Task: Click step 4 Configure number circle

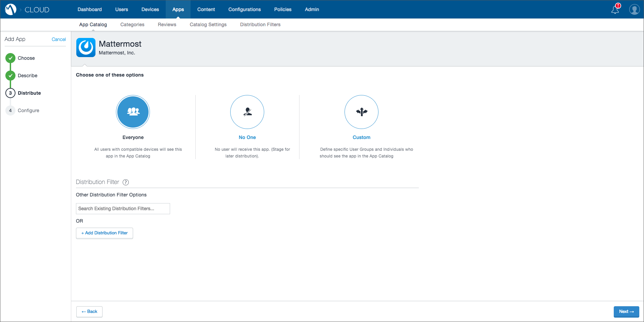Action: [10, 110]
